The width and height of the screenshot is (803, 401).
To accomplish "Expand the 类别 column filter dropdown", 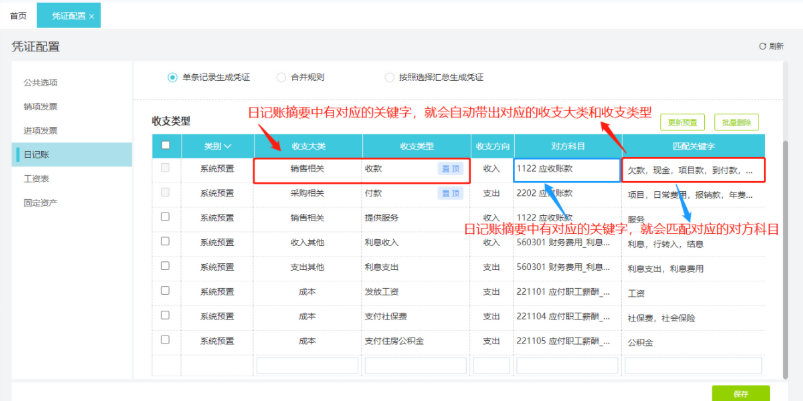I will point(227,146).
